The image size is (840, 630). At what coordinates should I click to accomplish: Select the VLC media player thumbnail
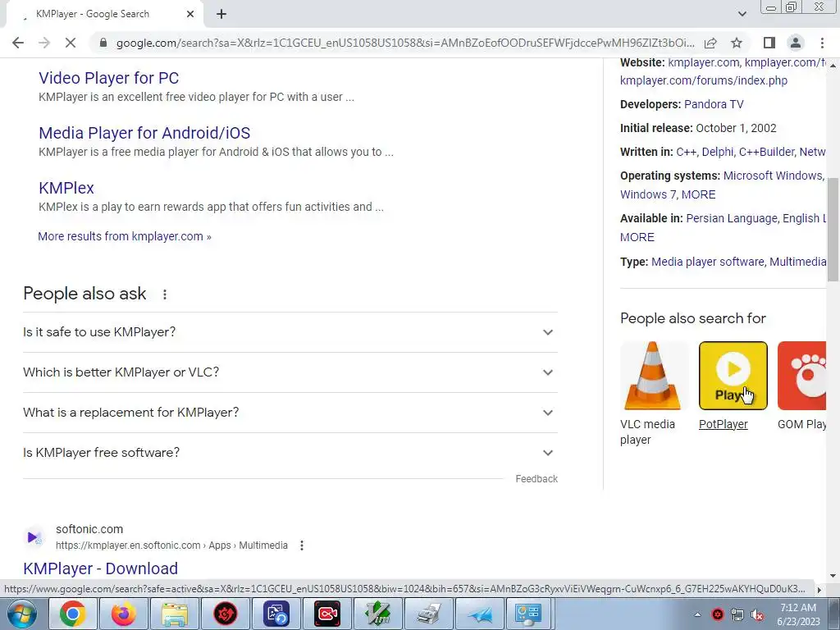pyautogui.click(x=653, y=376)
